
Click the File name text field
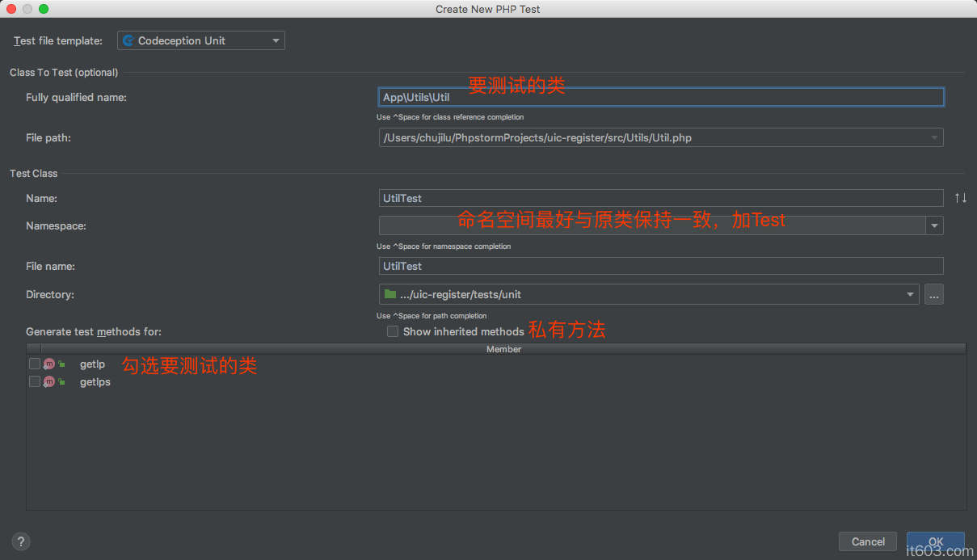(x=660, y=266)
